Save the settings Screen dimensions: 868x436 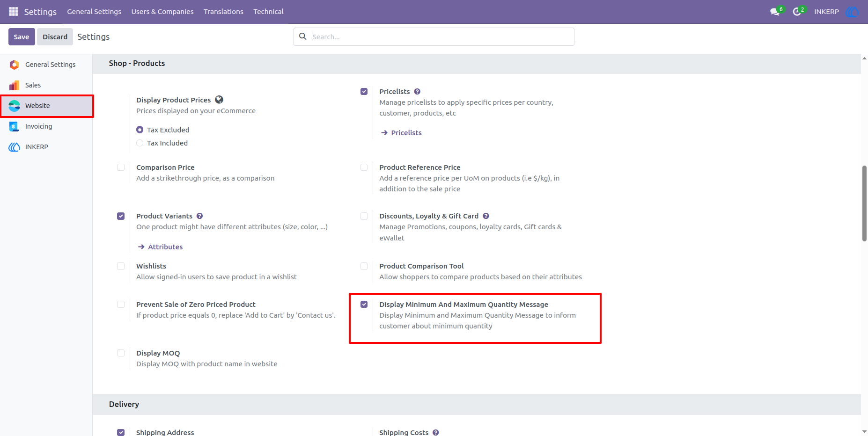coord(22,36)
